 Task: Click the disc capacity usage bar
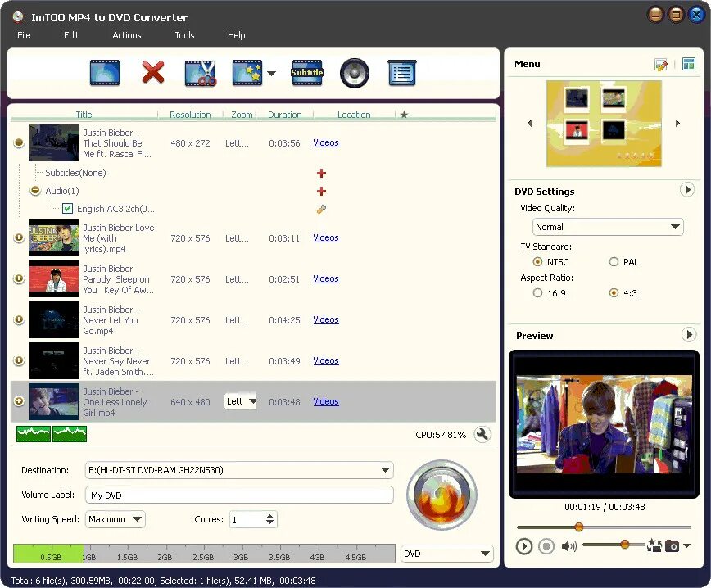(204, 554)
